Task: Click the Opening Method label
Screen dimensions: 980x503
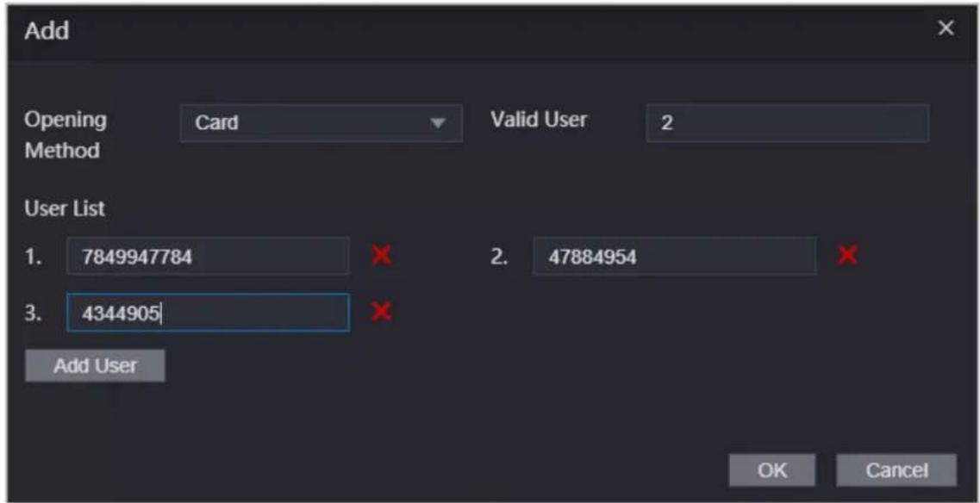Action: point(65,135)
